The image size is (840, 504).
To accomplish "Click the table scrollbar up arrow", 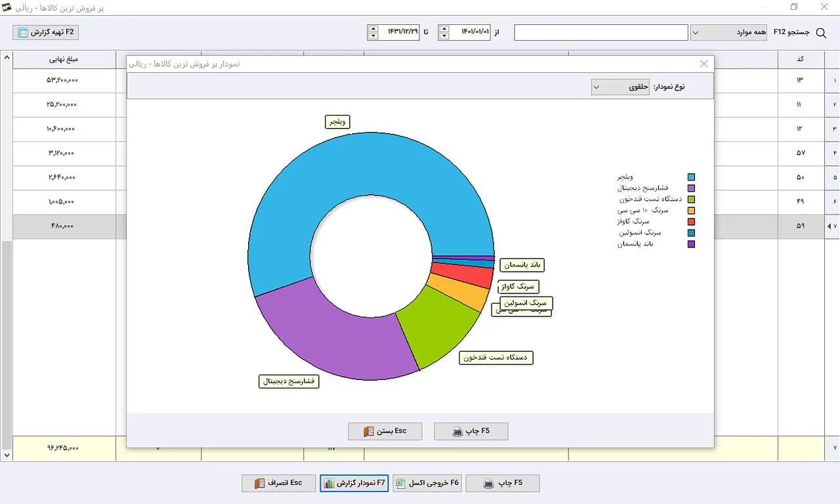I will tap(7, 58).
